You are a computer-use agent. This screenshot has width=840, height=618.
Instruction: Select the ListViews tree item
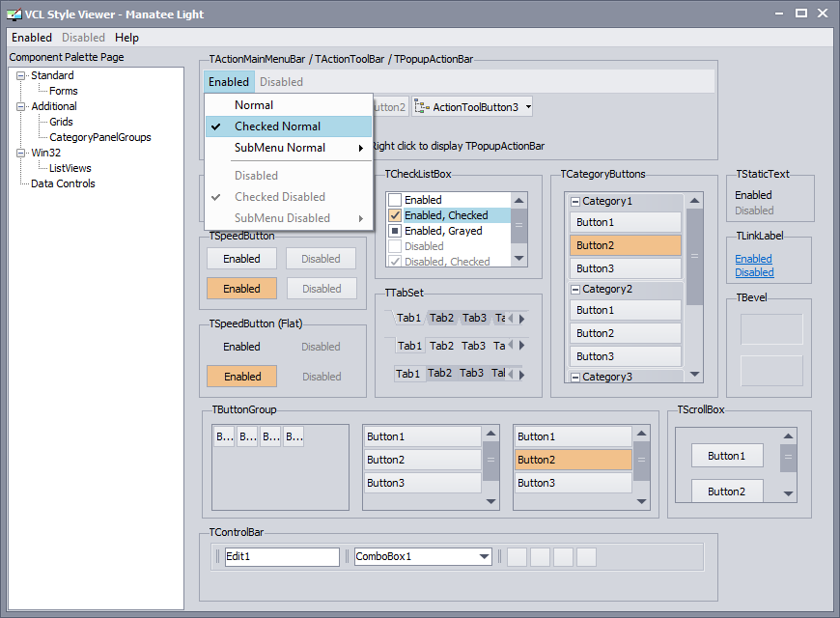coord(70,168)
